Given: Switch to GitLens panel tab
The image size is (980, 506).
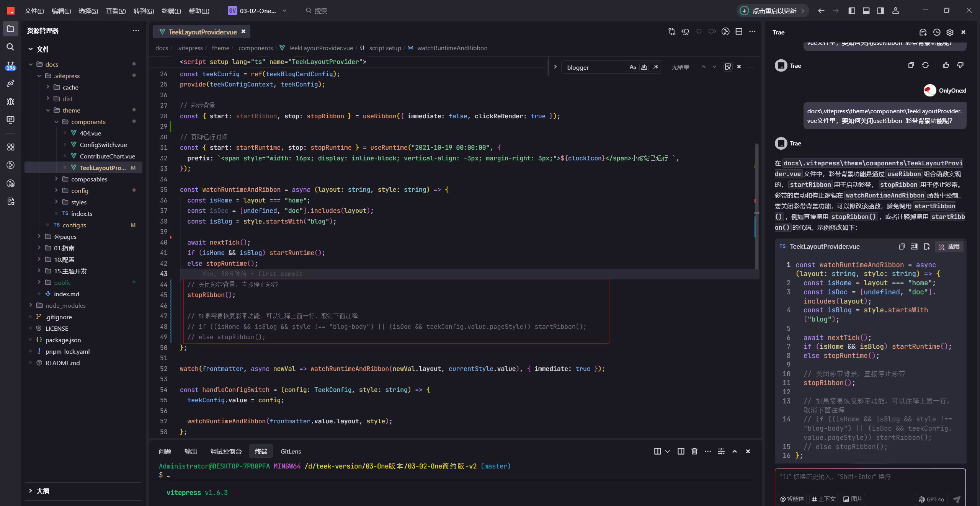Looking at the screenshot, I should coord(291,451).
